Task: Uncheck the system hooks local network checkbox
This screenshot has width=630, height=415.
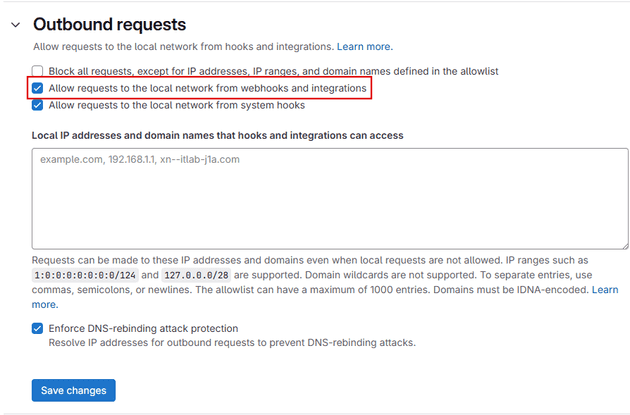Action: tap(38, 105)
